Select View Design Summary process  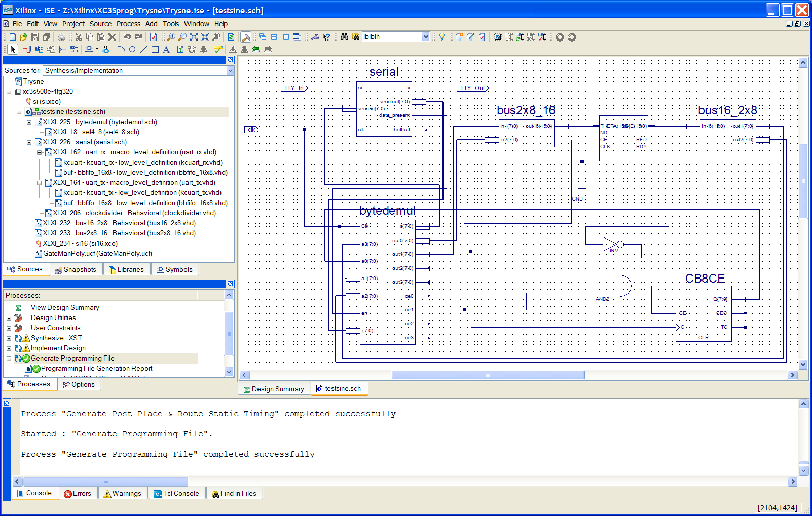(65, 308)
